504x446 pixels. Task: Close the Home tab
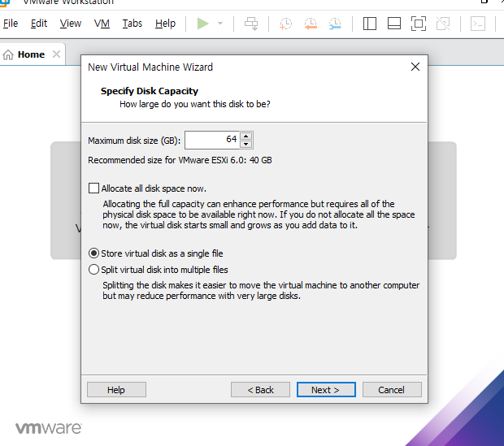click(x=56, y=54)
